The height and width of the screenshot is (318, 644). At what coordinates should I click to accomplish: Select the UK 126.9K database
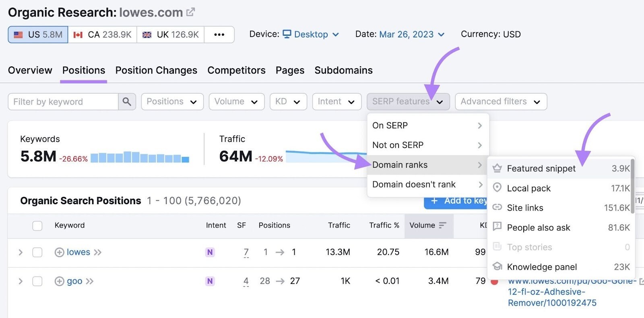tap(171, 35)
